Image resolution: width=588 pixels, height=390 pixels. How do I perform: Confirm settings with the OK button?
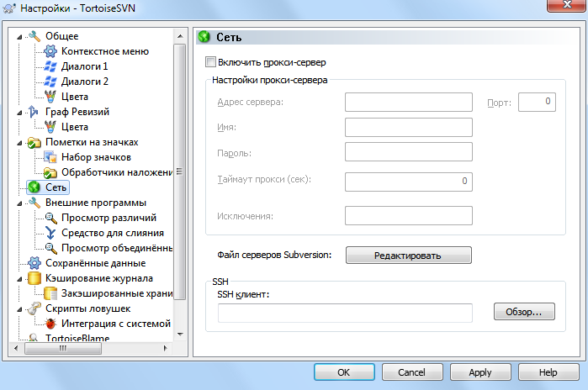click(x=344, y=372)
